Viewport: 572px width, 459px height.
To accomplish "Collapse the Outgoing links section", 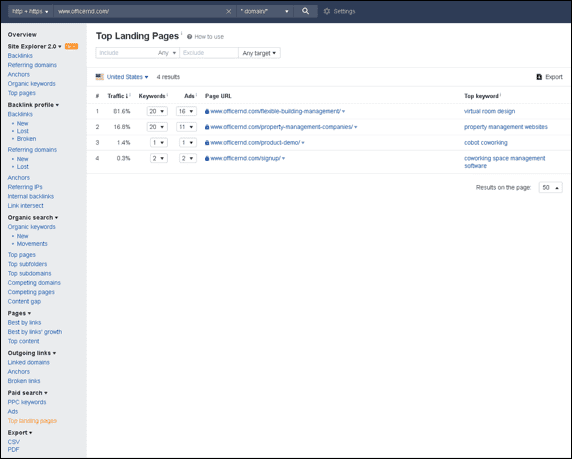I will tap(32, 353).
